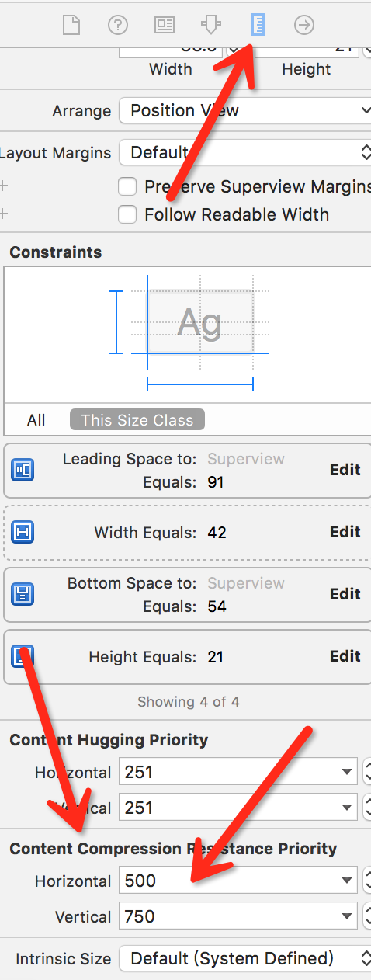
Task: Enable Follow Readable Width checkbox
Action: point(127,215)
